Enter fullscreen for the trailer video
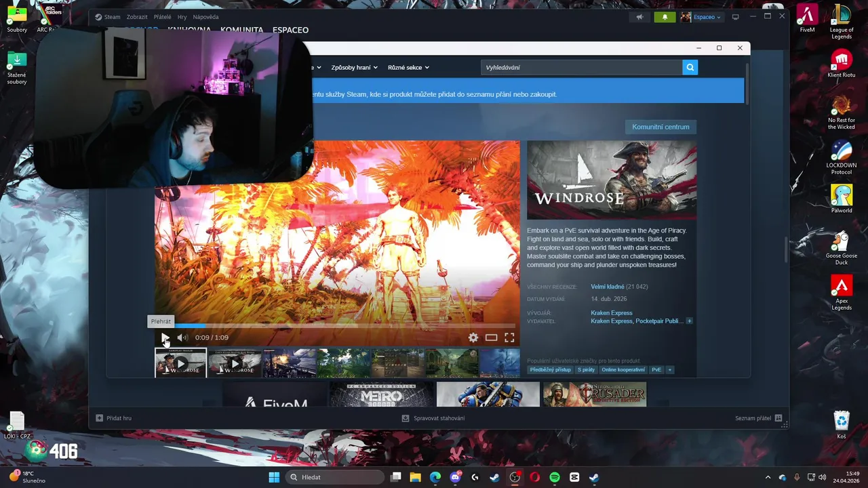Screen dimensions: 868x488 point(509,338)
